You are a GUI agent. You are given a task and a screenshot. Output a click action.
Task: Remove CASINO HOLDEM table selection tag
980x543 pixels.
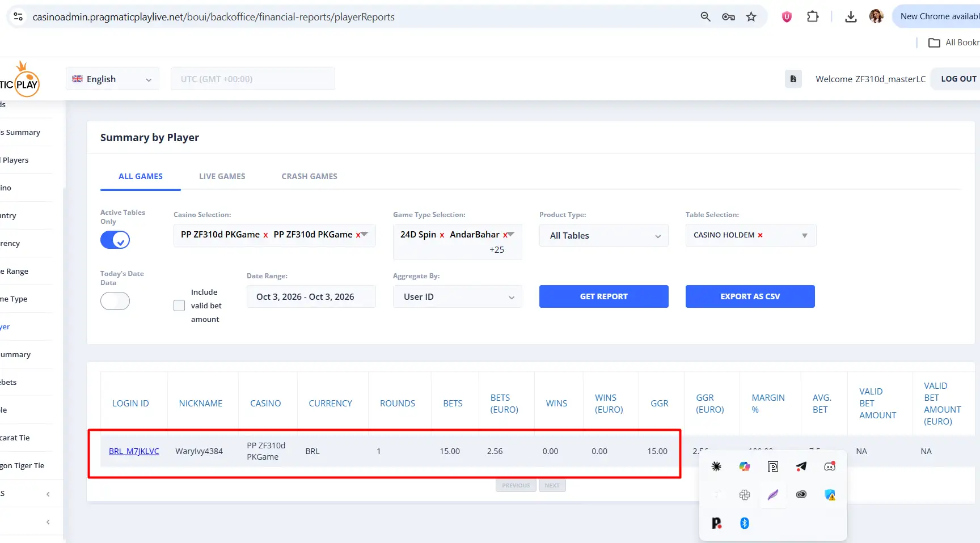tap(760, 235)
